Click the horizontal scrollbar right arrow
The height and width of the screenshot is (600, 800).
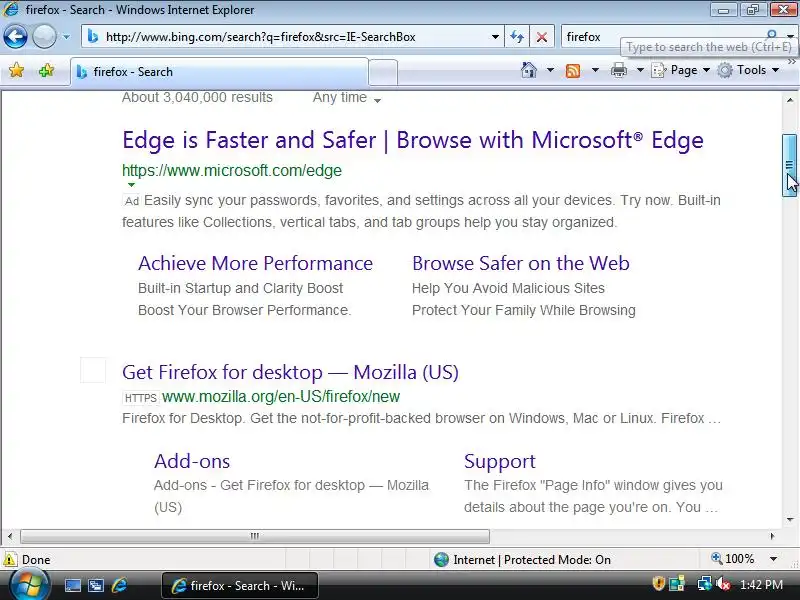(772, 536)
